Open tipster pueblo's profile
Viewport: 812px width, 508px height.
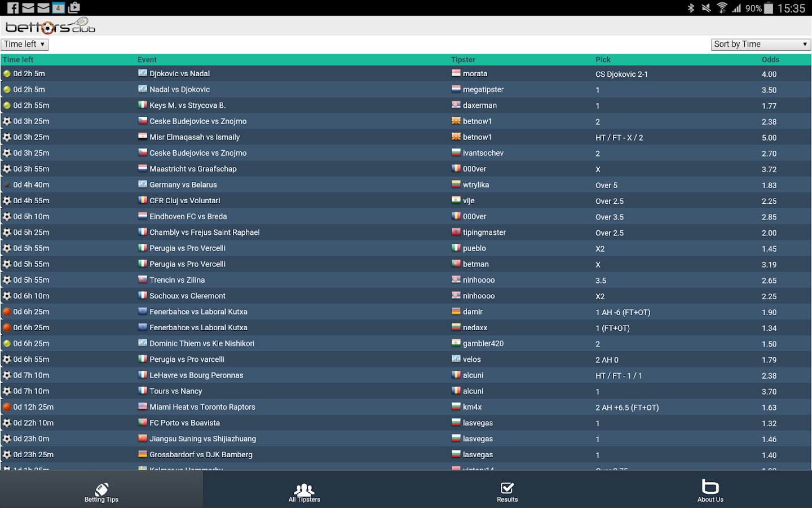point(474,248)
